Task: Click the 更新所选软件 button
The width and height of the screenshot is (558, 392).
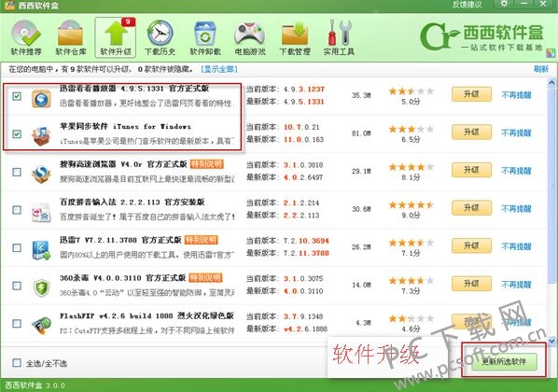Action: [504, 361]
